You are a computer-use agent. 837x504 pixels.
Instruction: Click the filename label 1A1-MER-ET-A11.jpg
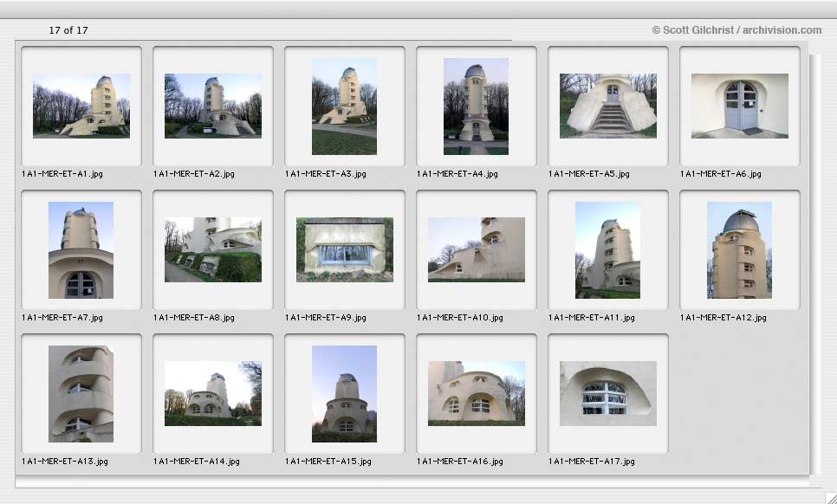click(x=592, y=318)
